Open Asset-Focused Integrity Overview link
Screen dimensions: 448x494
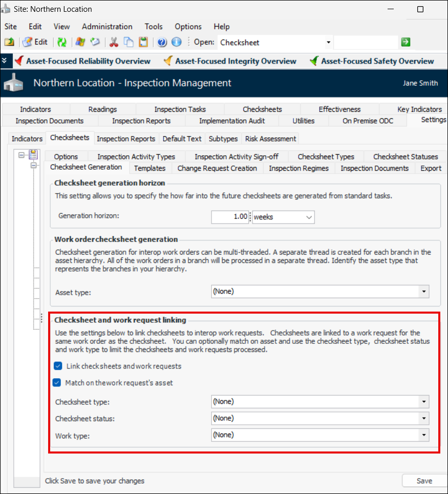click(236, 61)
